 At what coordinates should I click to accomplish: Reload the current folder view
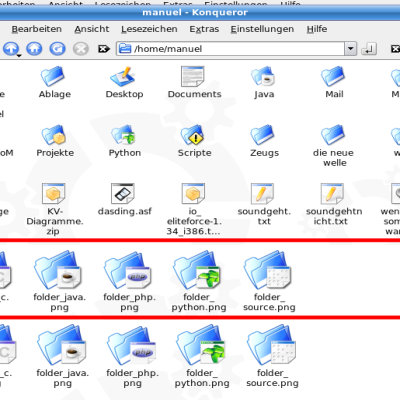click(58, 49)
